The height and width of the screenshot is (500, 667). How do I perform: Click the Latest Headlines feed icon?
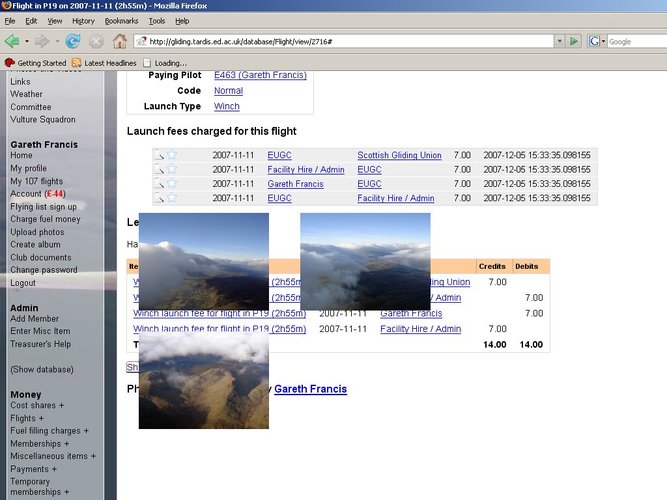click(x=77, y=62)
